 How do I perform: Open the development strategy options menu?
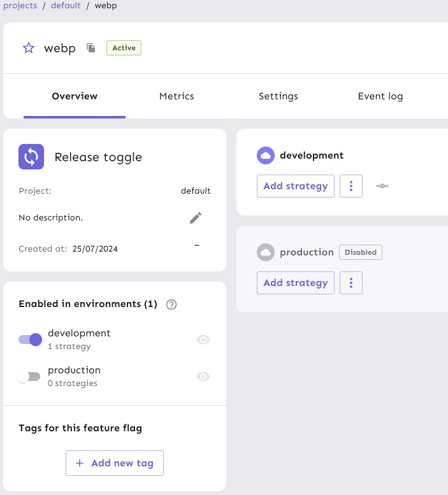pos(351,186)
